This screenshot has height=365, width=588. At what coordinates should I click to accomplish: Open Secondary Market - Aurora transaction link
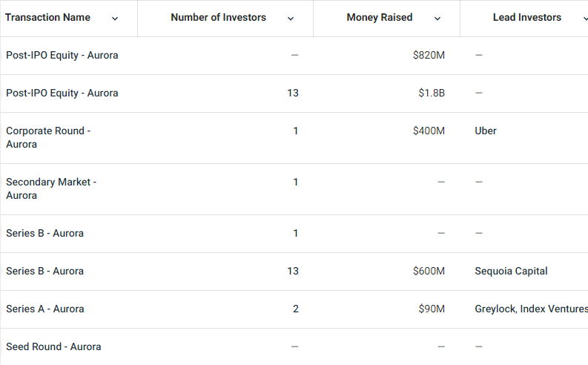(51, 188)
